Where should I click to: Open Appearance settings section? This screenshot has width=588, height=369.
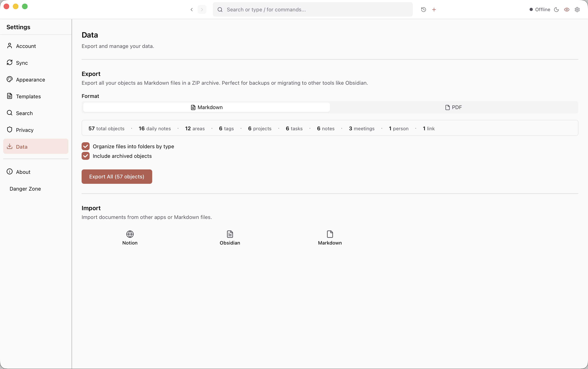pos(30,80)
